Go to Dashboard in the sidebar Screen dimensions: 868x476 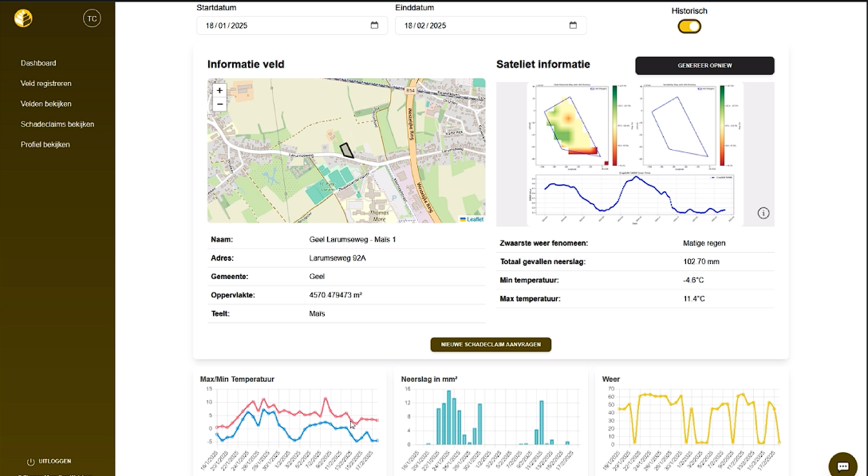pyautogui.click(x=38, y=63)
